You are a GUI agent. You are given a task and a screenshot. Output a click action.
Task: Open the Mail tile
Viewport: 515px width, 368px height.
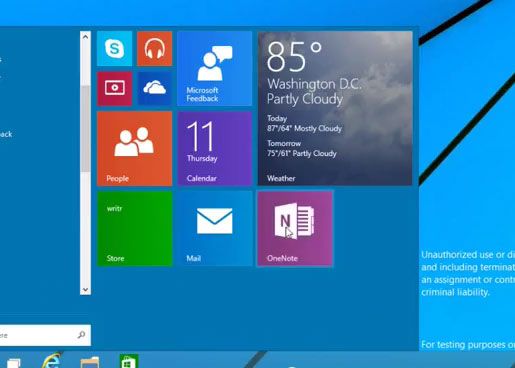pyautogui.click(x=215, y=228)
